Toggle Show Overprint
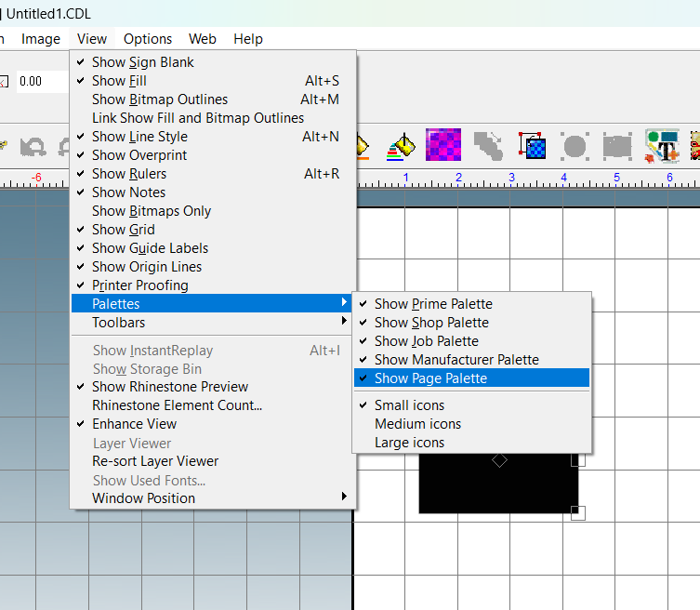700x610 pixels. 213,155
